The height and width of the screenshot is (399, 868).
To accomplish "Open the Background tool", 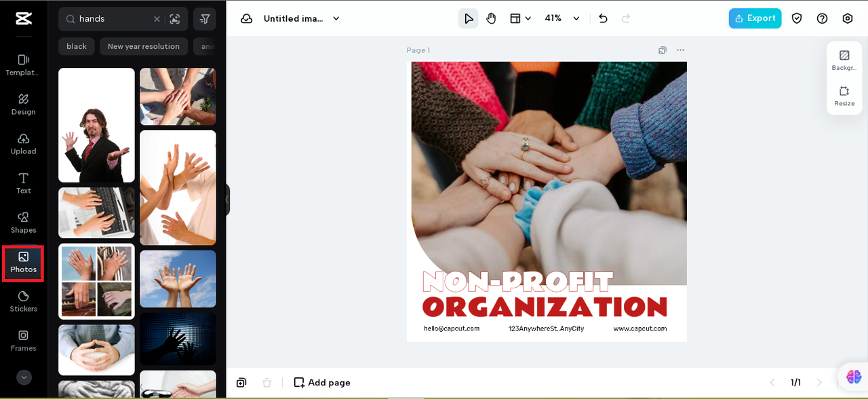I will [x=844, y=60].
